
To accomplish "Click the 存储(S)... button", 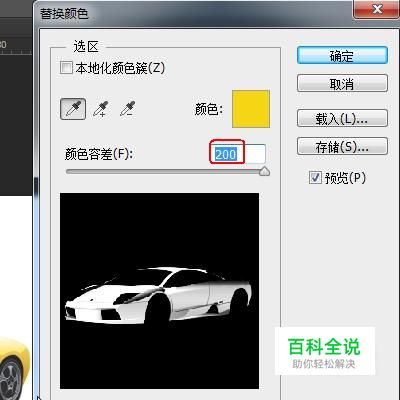I will [342, 146].
